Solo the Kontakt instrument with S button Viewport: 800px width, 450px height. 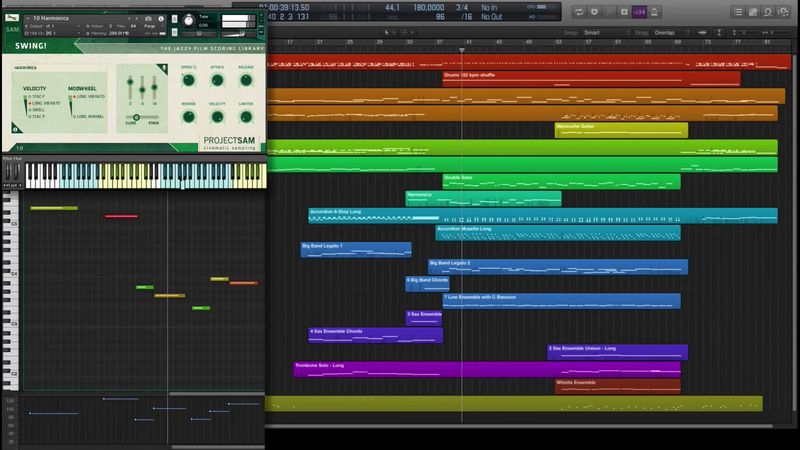coord(174,19)
